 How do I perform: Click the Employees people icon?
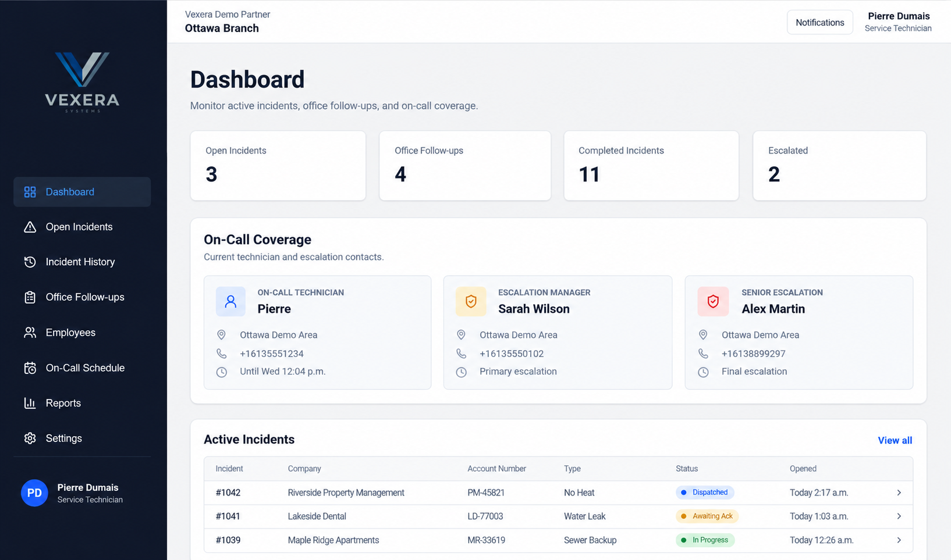tap(30, 333)
